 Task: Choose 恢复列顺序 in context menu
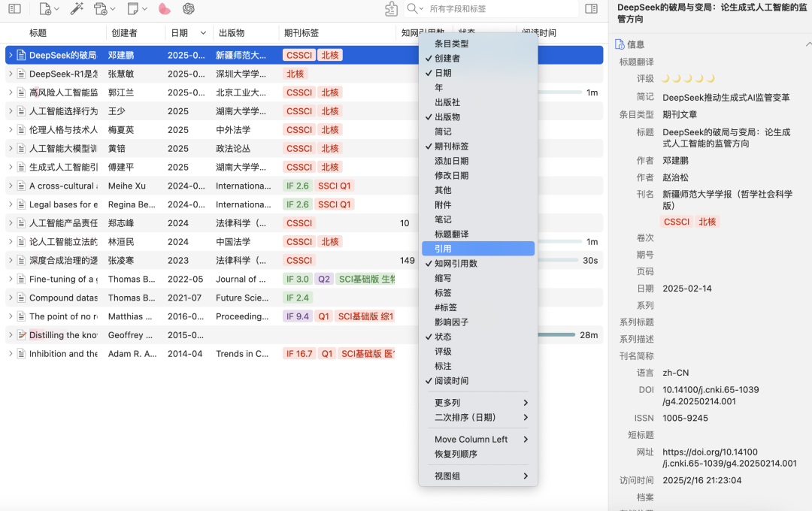point(478,454)
